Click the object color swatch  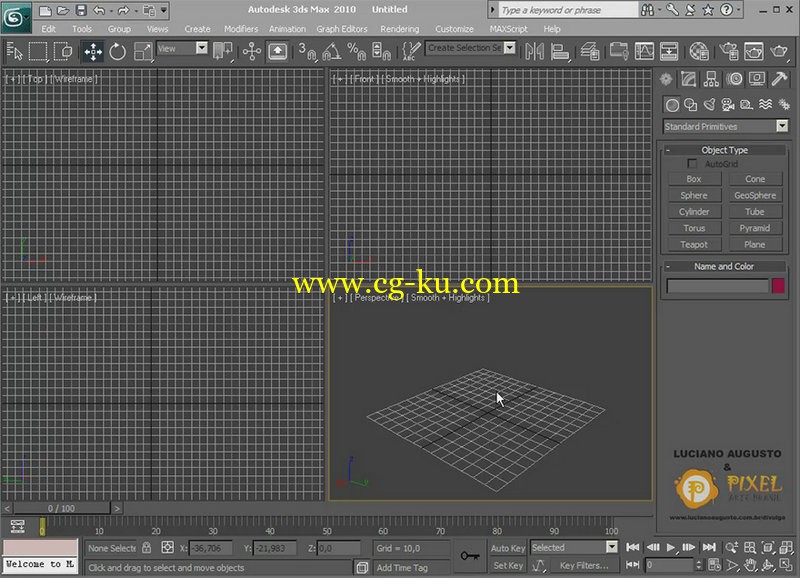click(x=778, y=286)
